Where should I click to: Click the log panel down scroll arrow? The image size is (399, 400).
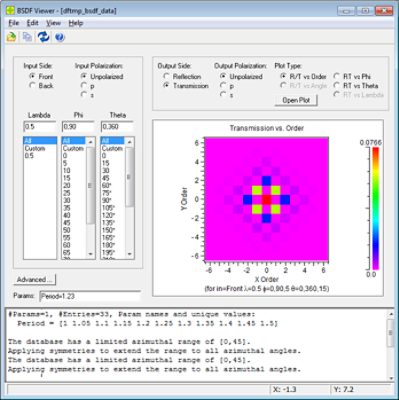click(x=391, y=378)
